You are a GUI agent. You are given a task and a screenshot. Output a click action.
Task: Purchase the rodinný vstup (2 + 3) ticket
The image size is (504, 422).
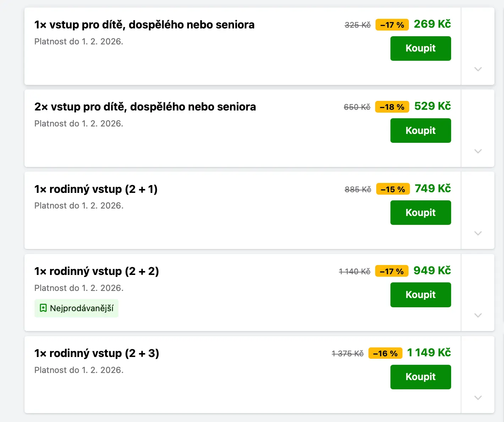click(421, 377)
